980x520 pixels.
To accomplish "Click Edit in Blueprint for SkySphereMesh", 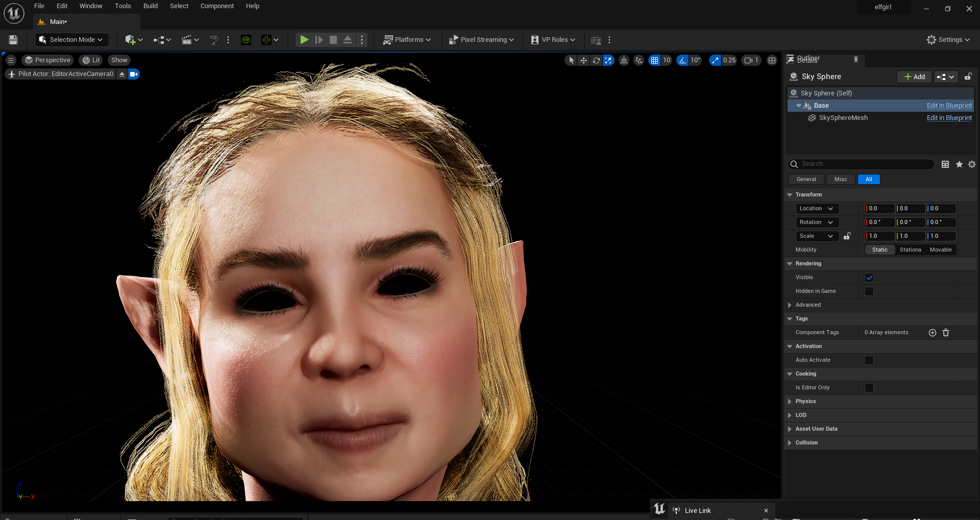I will [x=949, y=118].
